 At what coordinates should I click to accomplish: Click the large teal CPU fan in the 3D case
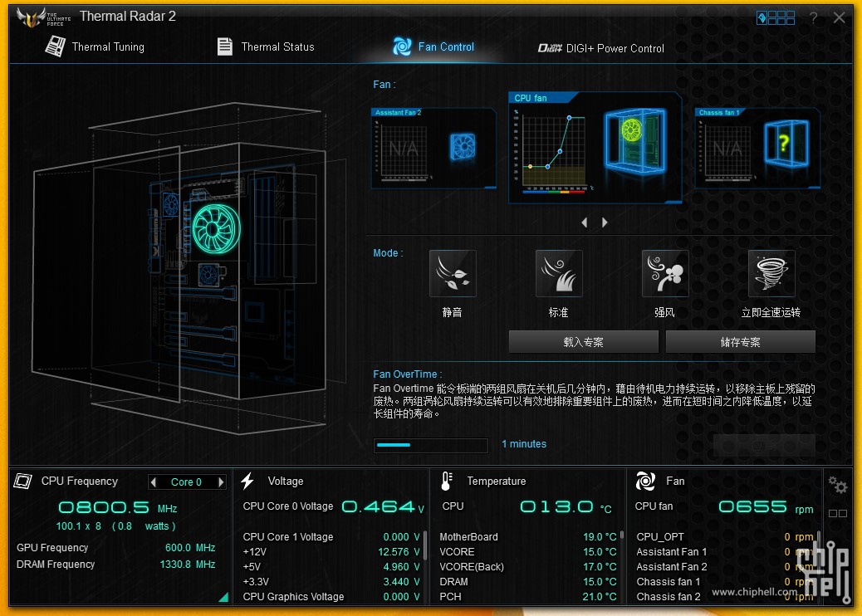(x=216, y=228)
